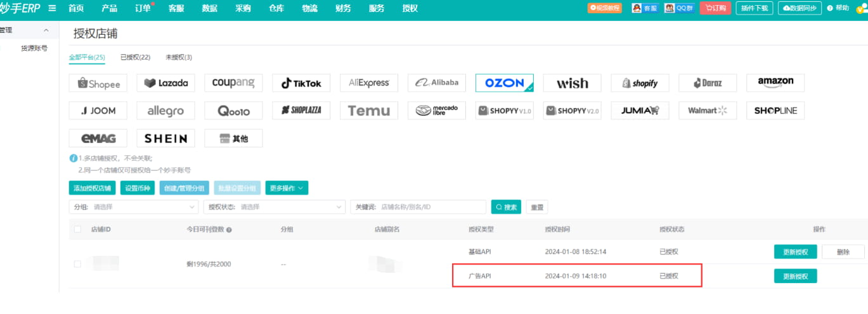Open the hamburger menu next to ERP logo
Screen dimensions: 868x314
52,8
